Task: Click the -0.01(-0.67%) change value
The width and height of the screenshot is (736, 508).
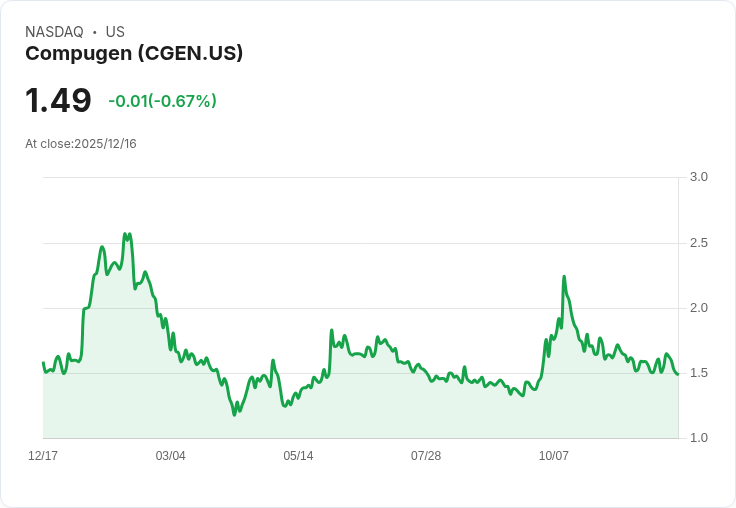Action: (162, 101)
